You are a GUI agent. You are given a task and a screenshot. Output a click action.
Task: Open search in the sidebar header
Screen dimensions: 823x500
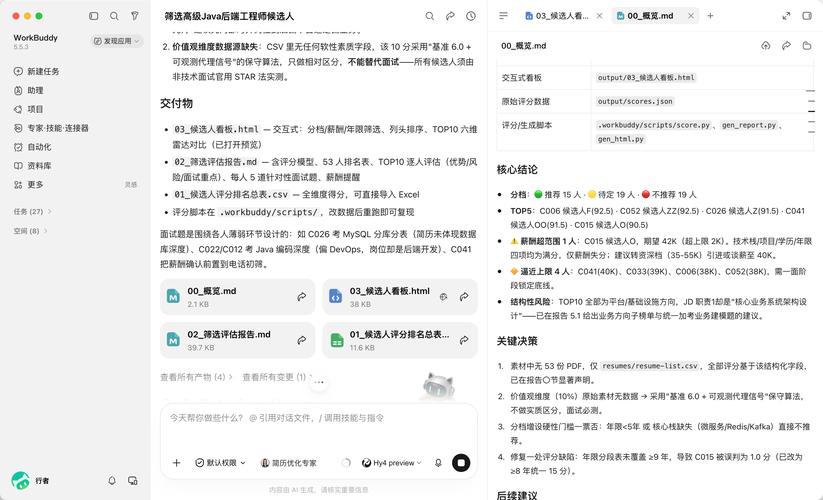pyautogui.click(x=114, y=16)
